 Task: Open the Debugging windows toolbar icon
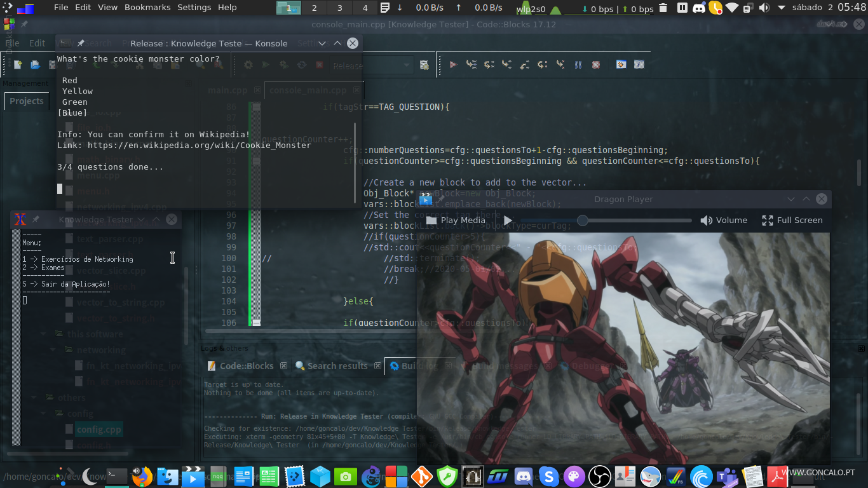pos(621,65)
